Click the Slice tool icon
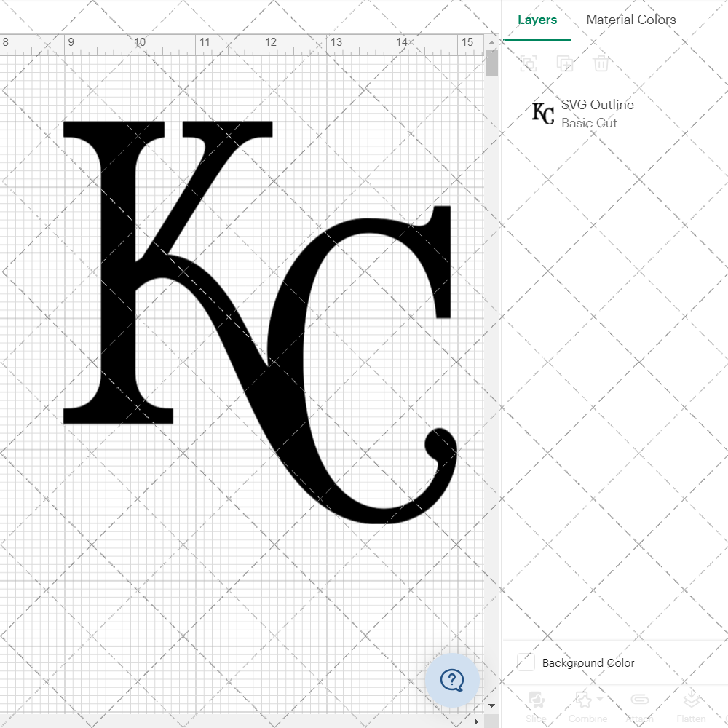 tap(537, 699)
